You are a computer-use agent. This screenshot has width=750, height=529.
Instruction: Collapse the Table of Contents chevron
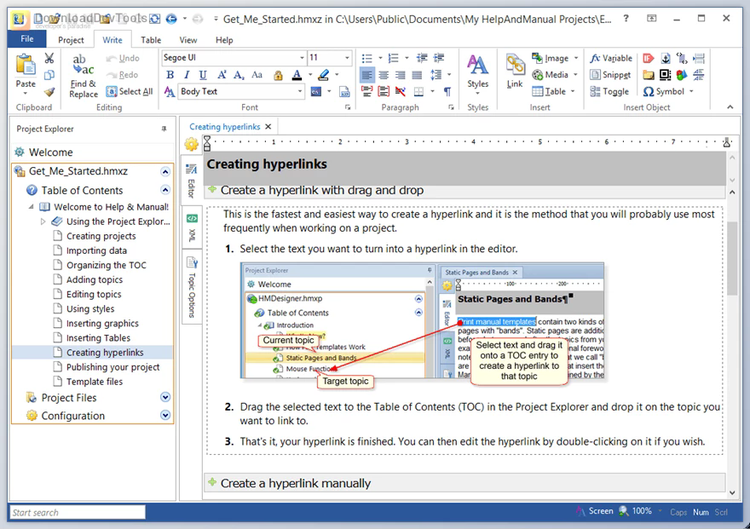pyautogui.click(x=165, y=190)
